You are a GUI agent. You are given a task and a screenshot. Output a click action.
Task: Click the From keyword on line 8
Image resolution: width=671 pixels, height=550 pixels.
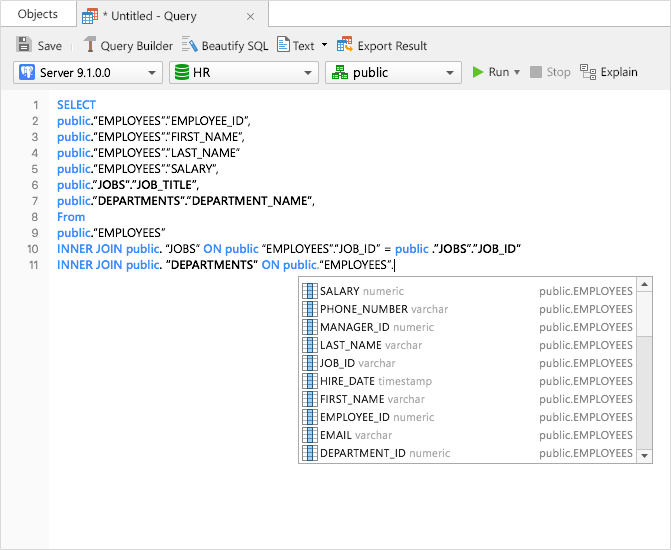tap(71, 217)
